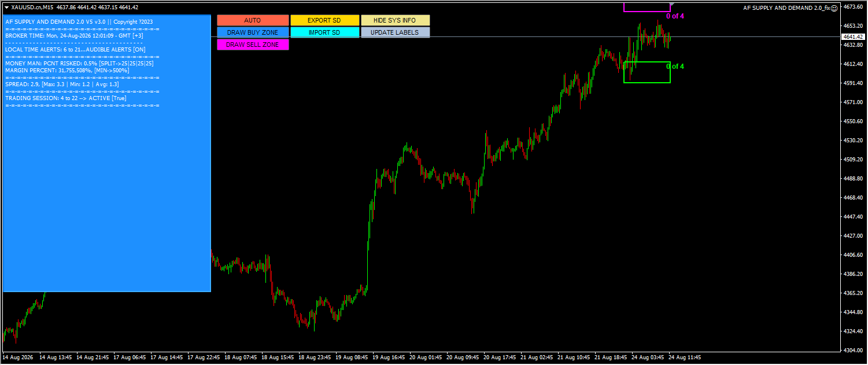Click the DRAW SELL ZONE button

pos(253,45)
